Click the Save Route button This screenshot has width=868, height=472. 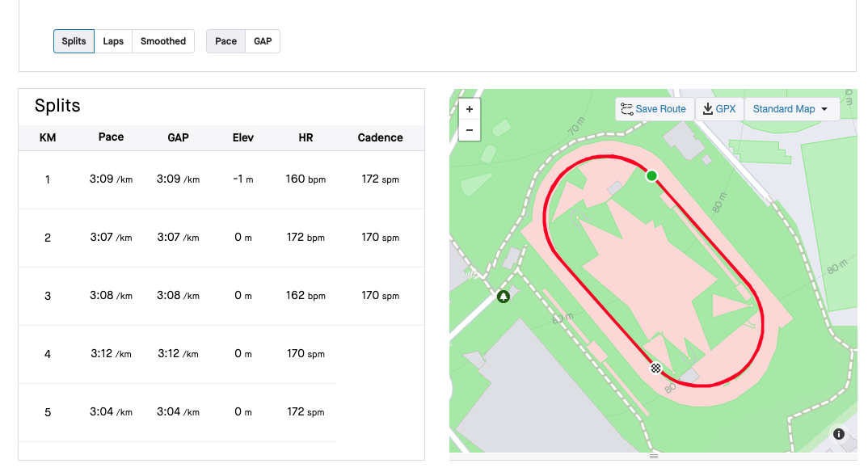click(655, 109)
